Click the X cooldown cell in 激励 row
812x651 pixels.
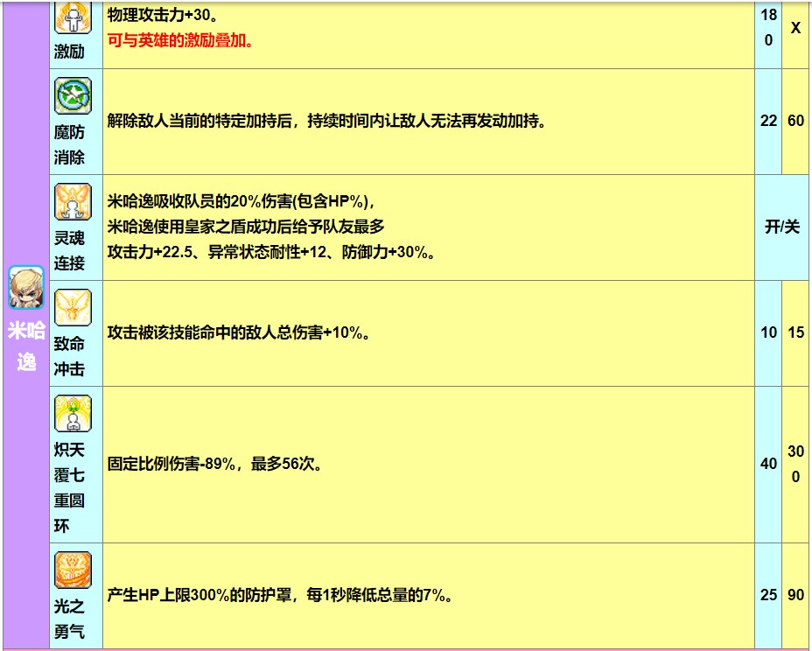(x=795, y=28)
